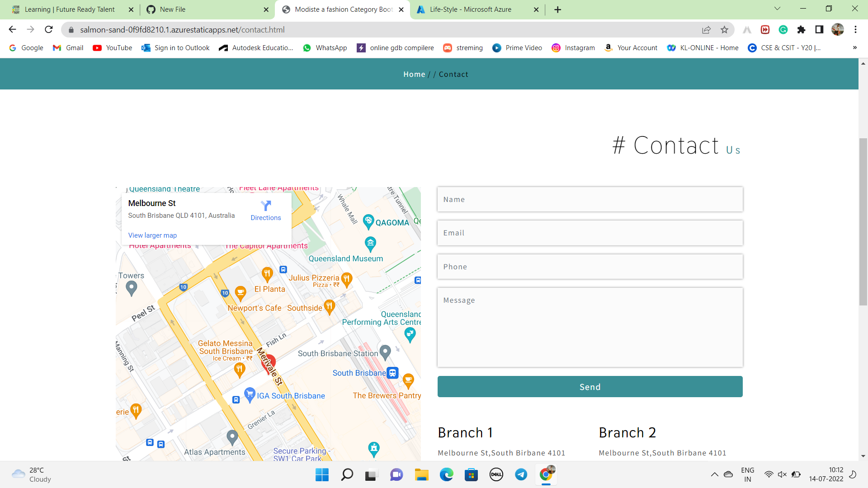This screenshot has width=868, height=488.
Task: Open the weather widget showing 28°C Cloudy
Action: pos(32,474)
